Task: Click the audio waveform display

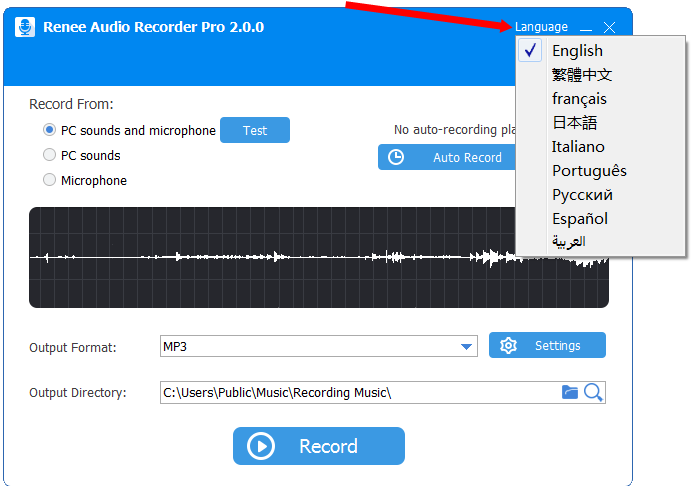Action: click(319, 257)
